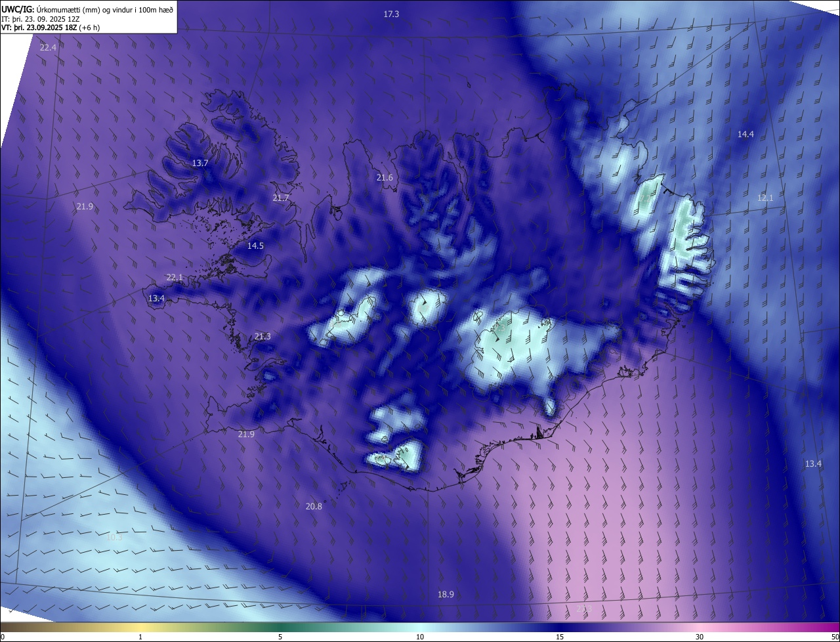Pick the 18.9 value label
The height and width of the screenshot is (642, 840).
coord(446,594)
